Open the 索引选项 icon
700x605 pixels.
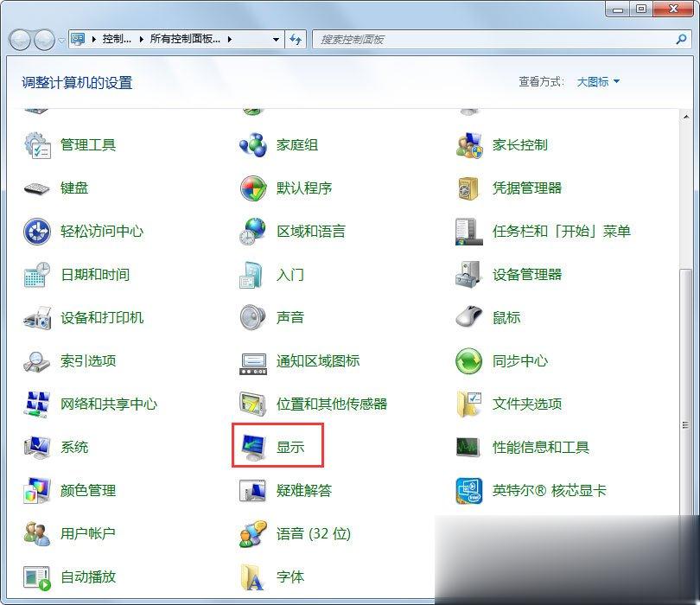point(37,361)
